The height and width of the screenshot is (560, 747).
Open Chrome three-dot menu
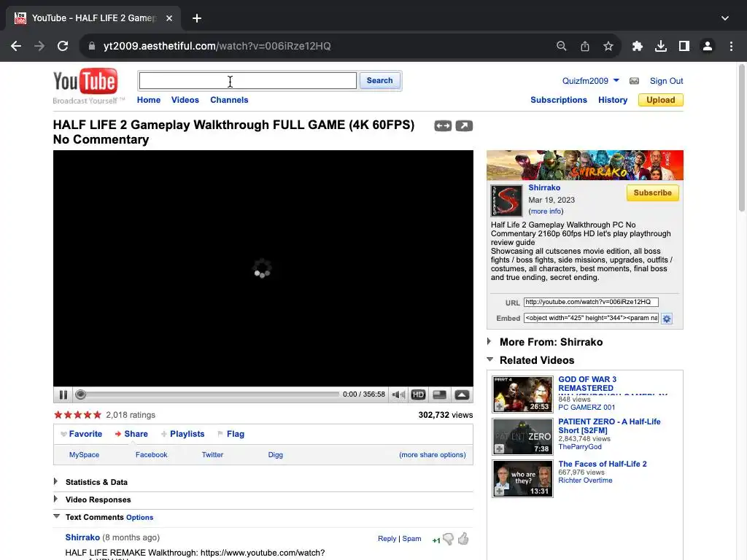coord(731,46)
